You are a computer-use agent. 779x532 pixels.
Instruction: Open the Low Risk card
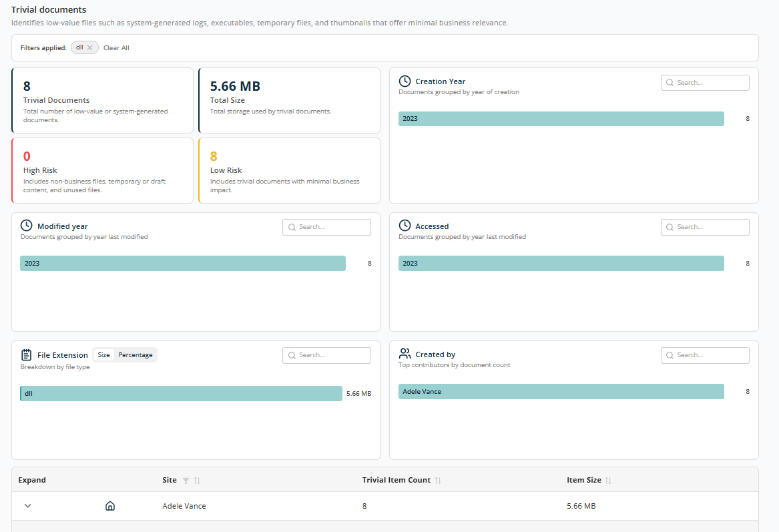[x=289, y=170]
